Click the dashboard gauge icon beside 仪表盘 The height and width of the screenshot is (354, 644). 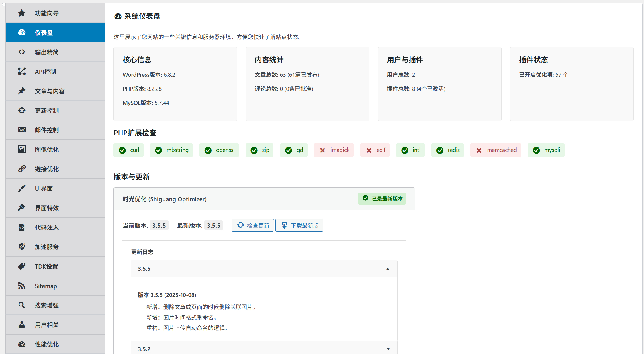coord(22,33)
